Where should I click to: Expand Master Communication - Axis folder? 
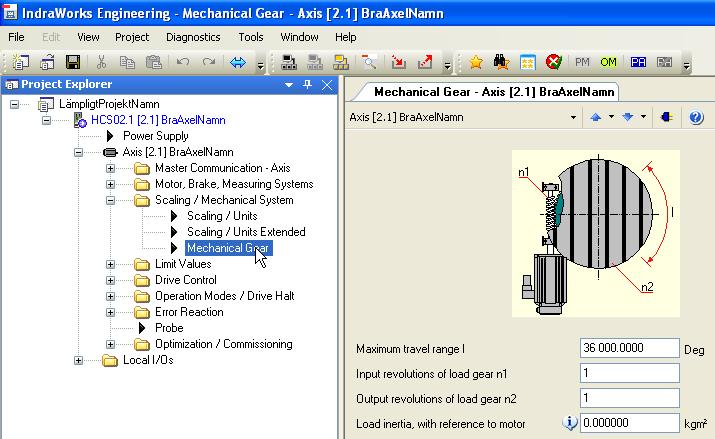point(110,168)
